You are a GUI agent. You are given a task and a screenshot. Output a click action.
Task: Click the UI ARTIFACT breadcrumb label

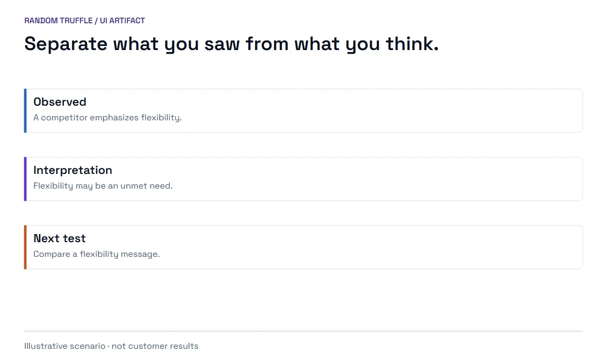coord(122,21)
